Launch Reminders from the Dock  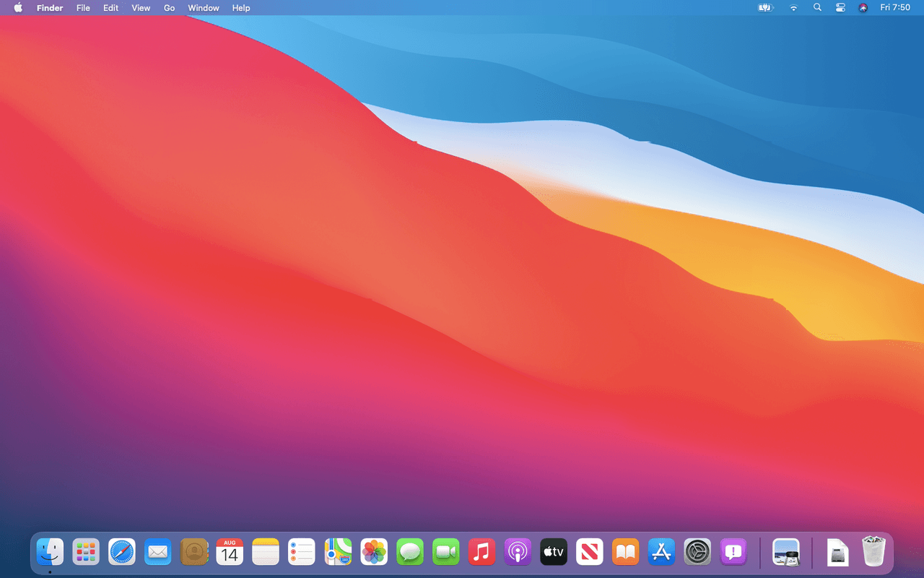[x=302, y=553]
